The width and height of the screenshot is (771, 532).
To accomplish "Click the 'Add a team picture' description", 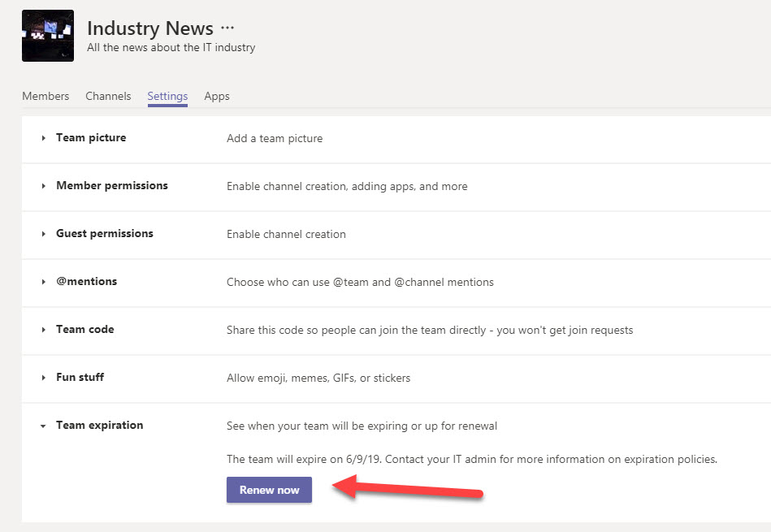I will tap(275, 139).
